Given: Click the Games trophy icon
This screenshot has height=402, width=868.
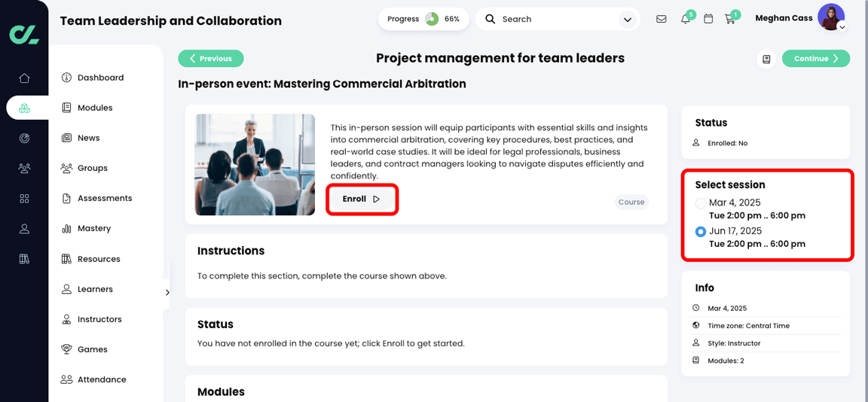Looking at the screenshot, I should pyautogui.click(x=66, y=349).
